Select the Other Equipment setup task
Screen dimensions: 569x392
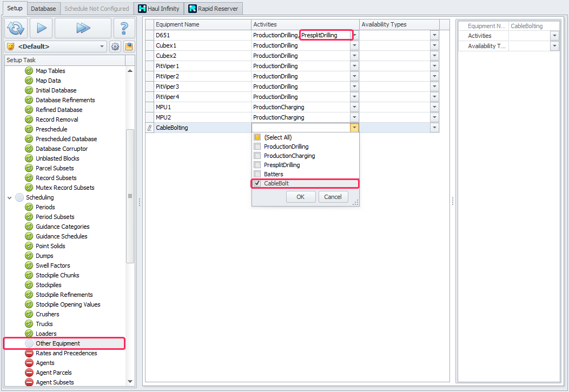pos(58,343)
